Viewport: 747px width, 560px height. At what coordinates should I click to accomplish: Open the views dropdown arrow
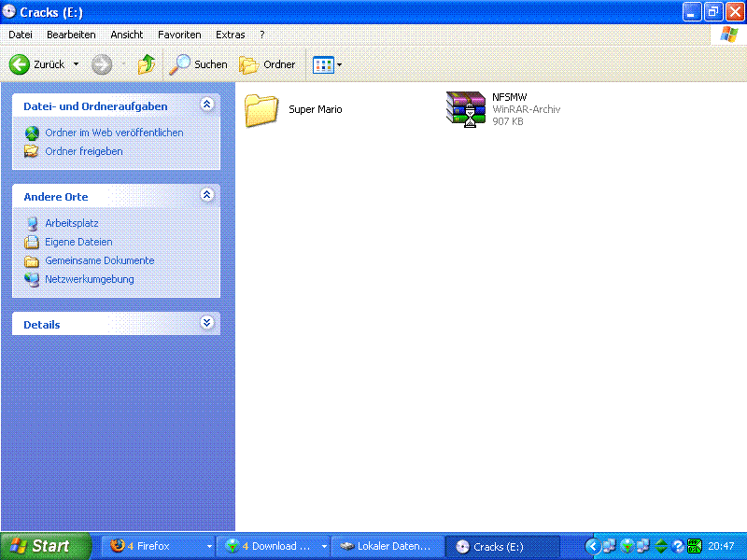(x=339, y=64)
